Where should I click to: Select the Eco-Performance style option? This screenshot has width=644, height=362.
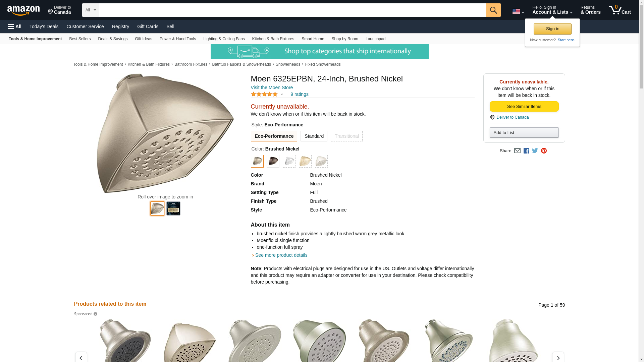click(x=274, y=136)
